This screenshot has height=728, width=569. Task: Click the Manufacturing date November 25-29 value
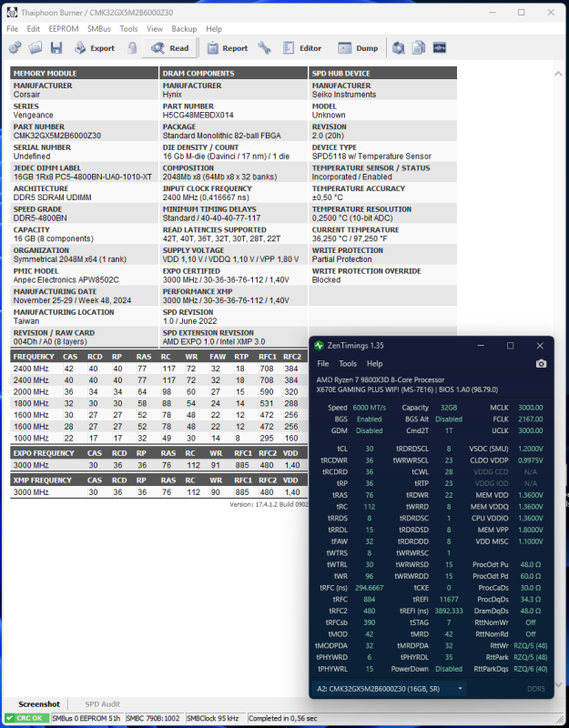pos(72,300)
